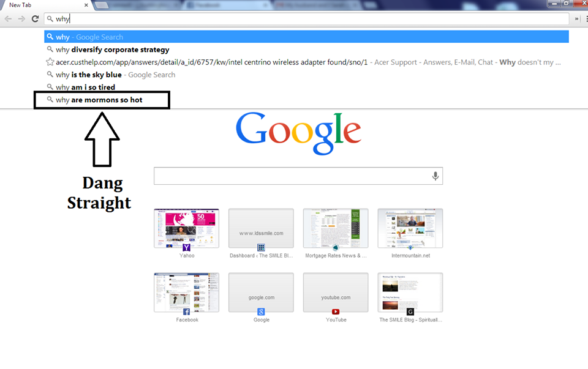Click the YouTube play favicon

336,311
